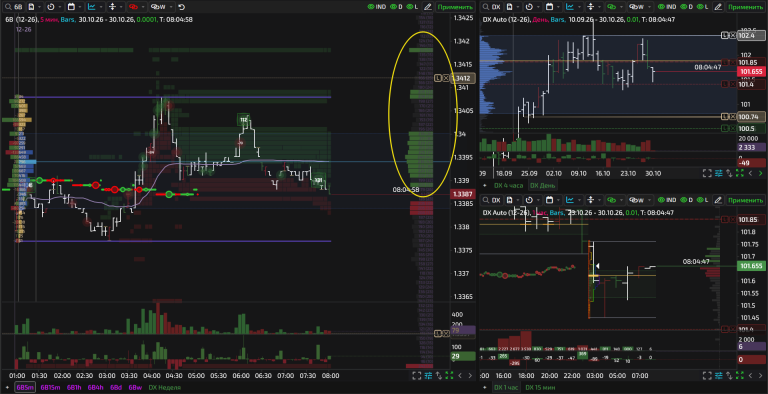Click the vertical scale icon in the 6B chart
Screen dimensions: 768x394
pos(112,7)
